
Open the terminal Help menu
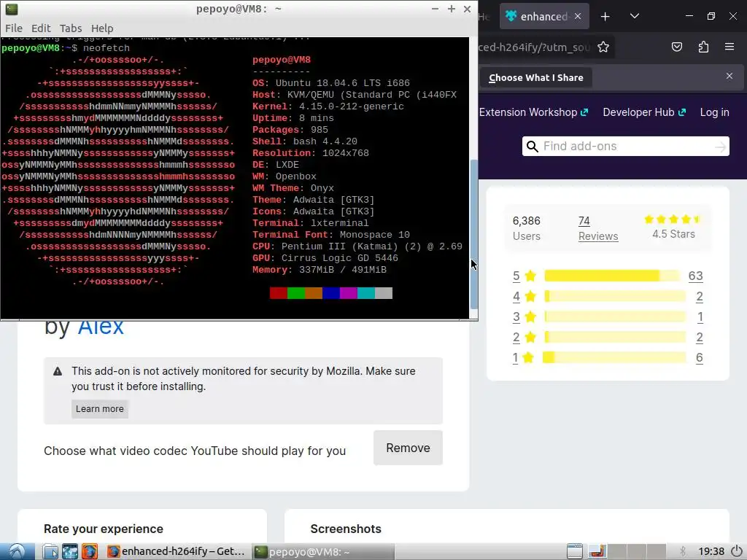pyautogui.click(x=102, y=28)
